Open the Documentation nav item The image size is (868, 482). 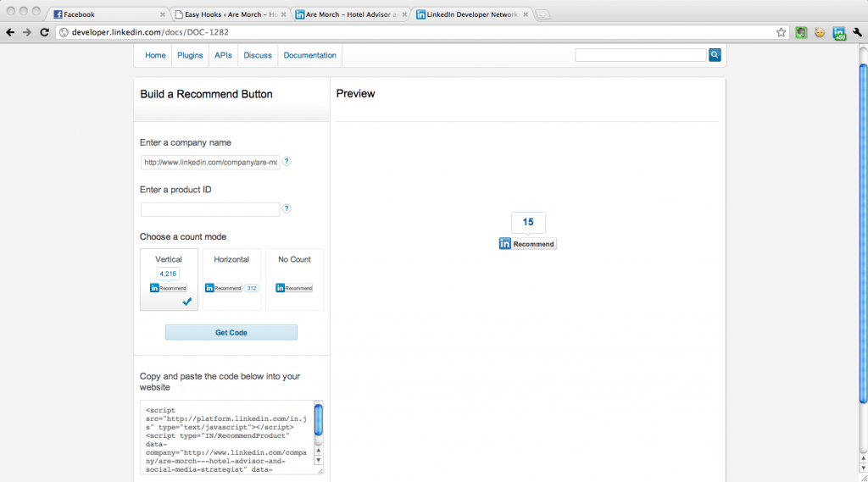(310, 55)
